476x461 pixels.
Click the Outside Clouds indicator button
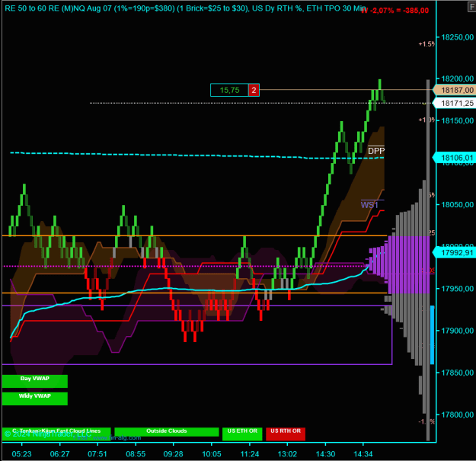point(166,431)
